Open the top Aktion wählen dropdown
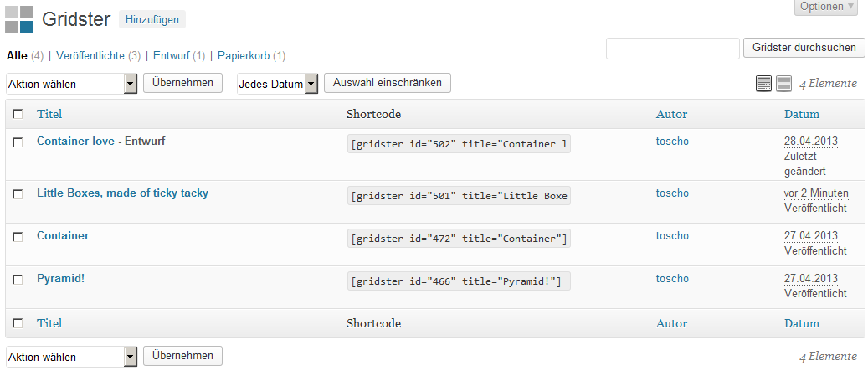Screen dimensions: 868x381 point(71,85)
